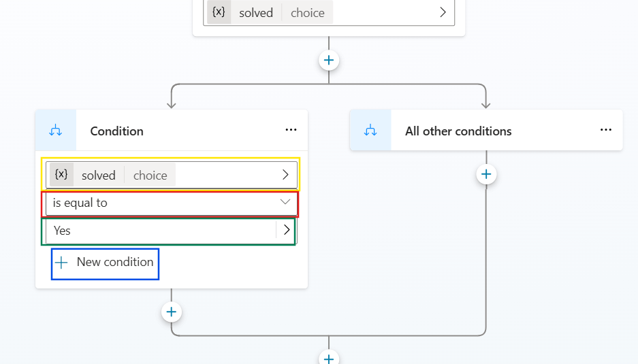The image size is (638, 364).
Task: Add a New condition
Action: (105, 263)
